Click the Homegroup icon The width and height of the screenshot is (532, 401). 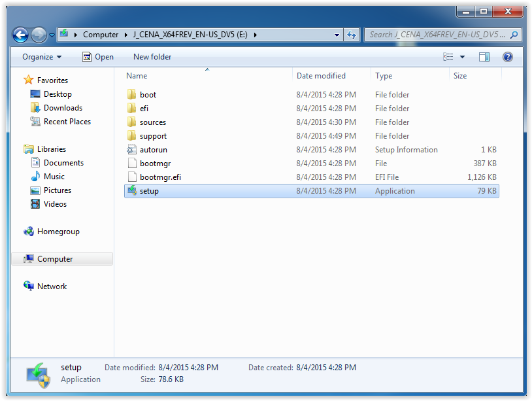29,231
